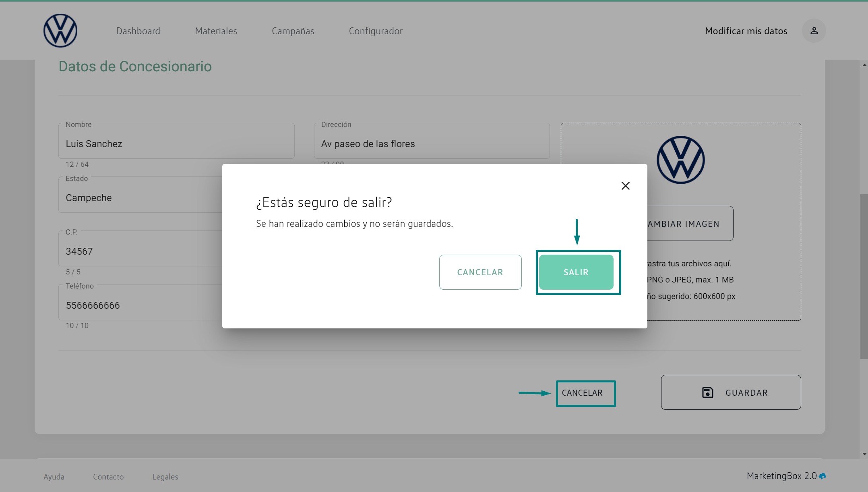The width and height of the screenshot is (868, 492).
Task: Go to Materiales section
Action: (216, 31)
